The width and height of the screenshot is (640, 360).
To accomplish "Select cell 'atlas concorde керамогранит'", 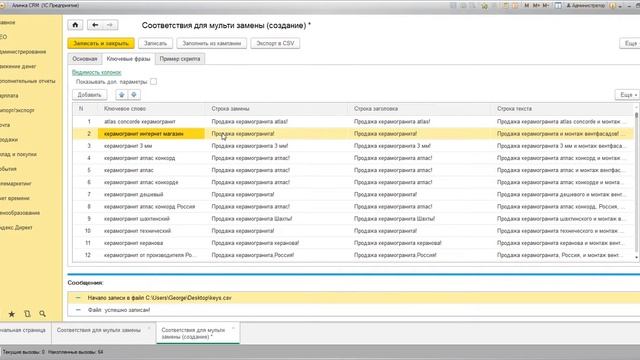I will click(151, 122).
